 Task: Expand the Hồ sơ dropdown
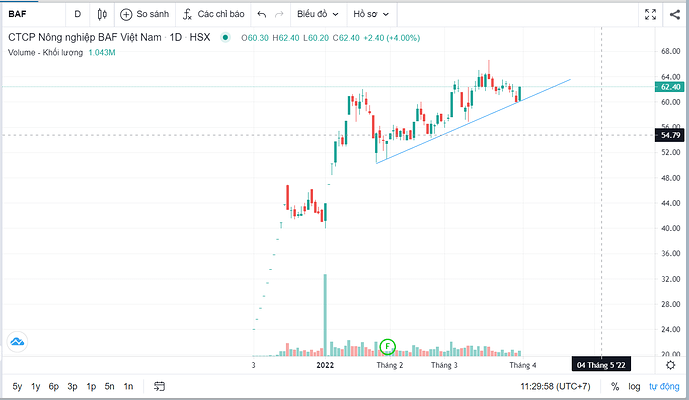371,14
